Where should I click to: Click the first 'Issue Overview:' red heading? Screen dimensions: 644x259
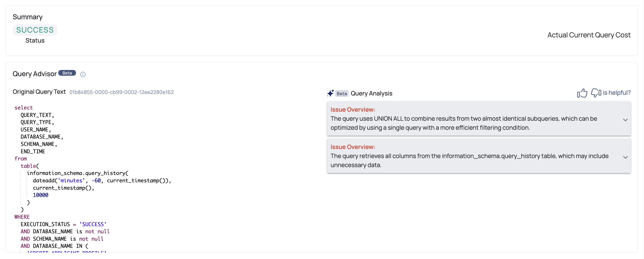(x=353, y=110)
